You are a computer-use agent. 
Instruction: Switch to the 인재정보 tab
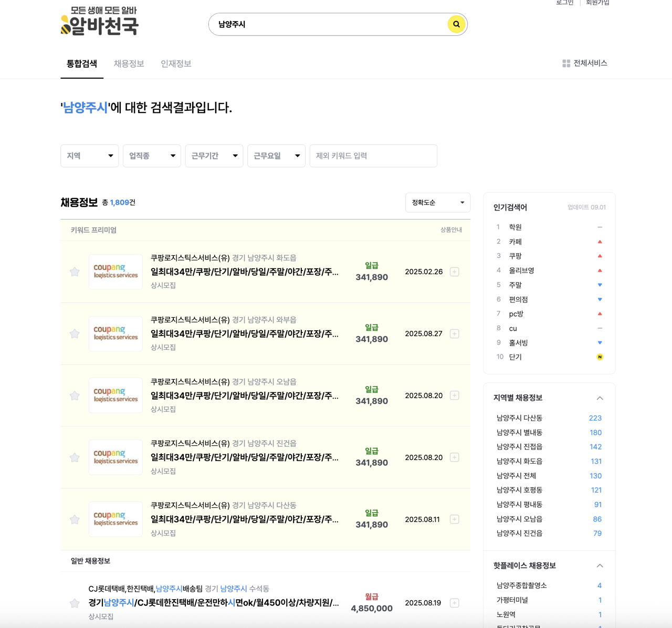(176, 64)
